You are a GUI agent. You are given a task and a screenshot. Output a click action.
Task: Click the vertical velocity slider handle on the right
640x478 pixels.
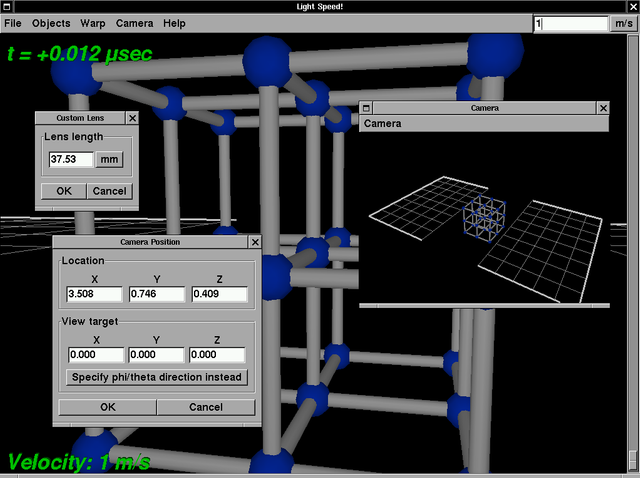633,461
